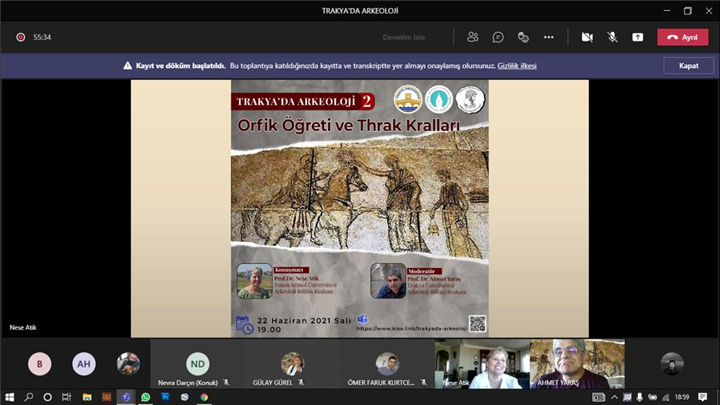Open Photoshop from the taskbar
This screenshot has height=405, width=720.
point(165,397)
